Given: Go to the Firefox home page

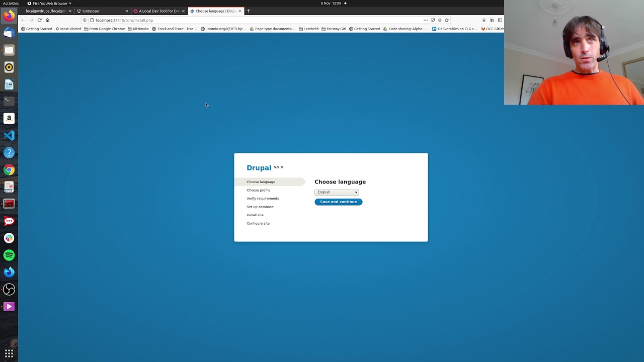Looking at the screenshot, I should [x=47, y=20].
